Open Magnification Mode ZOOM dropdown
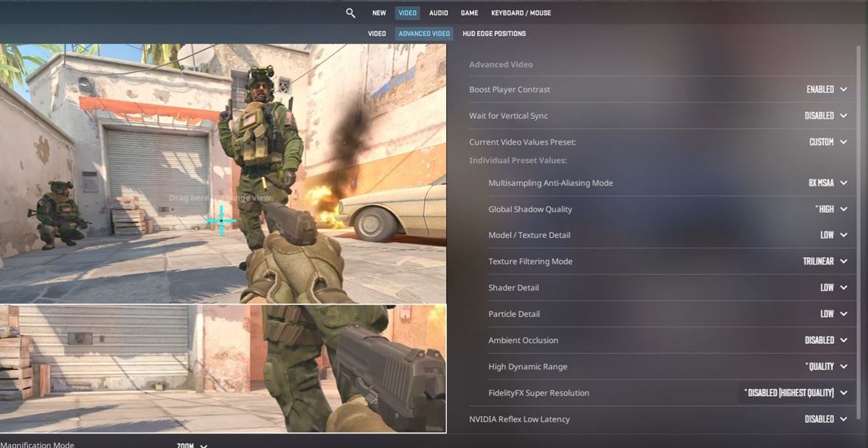This screenshot has width=868, height=448. click(x=192, y=446)
